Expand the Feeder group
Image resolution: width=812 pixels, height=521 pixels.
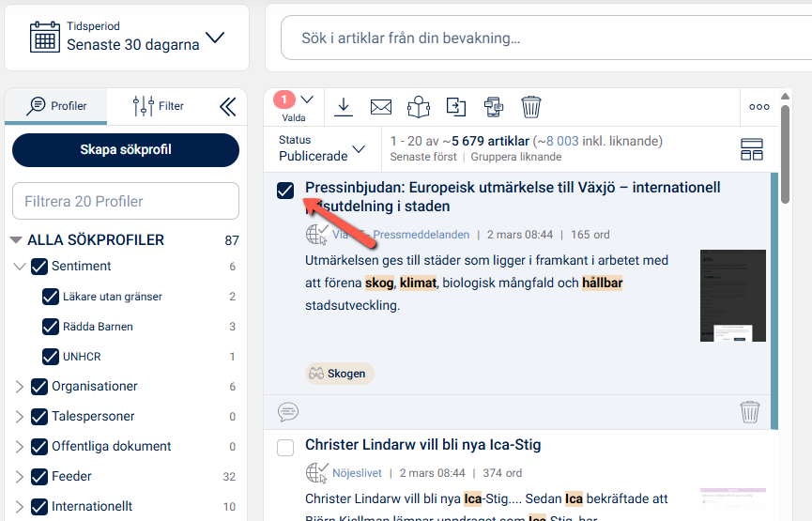point(19,477)
